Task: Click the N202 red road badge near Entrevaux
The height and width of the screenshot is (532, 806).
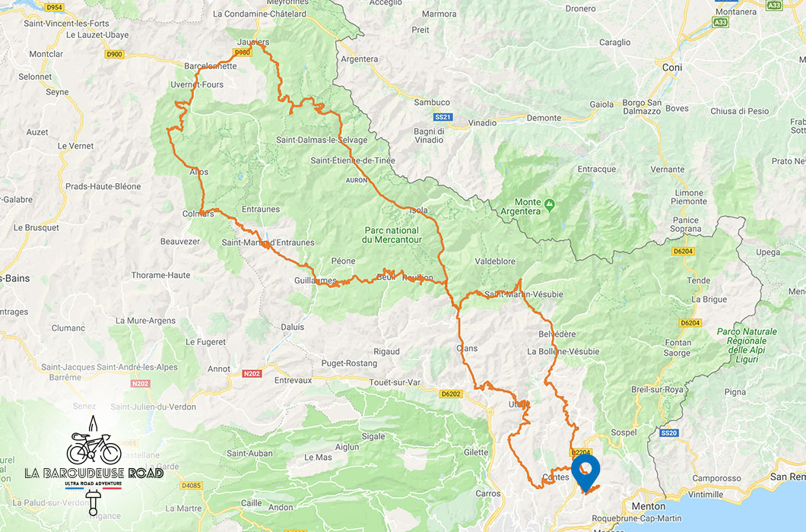Action: pyautogui.click(x=252, y=374)
